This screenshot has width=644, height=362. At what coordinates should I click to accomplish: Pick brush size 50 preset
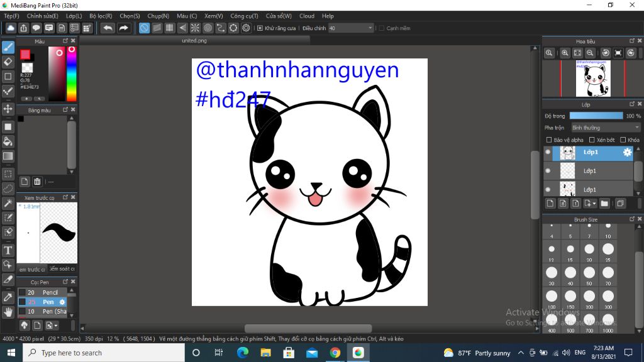point(589,275)
